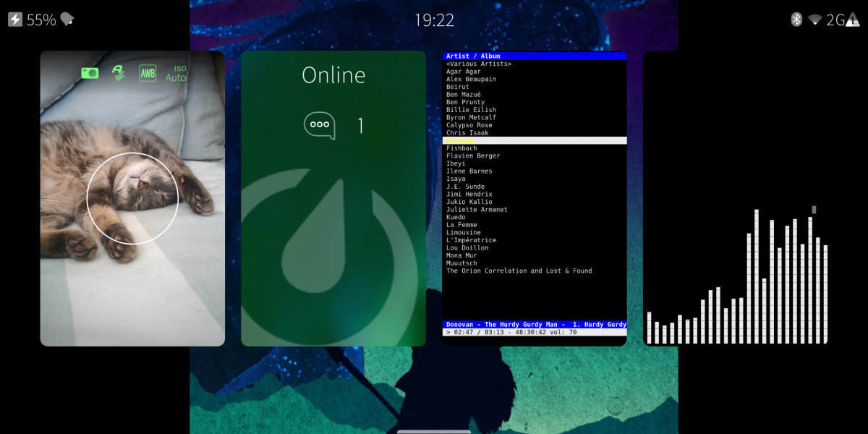Tap the silent bell icon in the status bar
This screenshot has height=434, width=868.
click(67, 20)
